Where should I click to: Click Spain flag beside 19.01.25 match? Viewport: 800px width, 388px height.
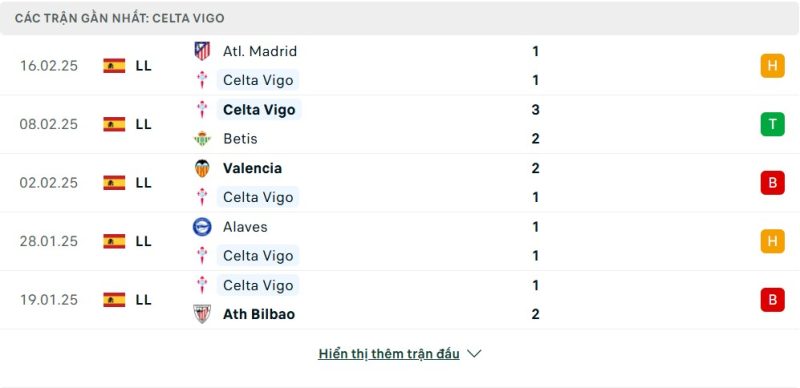[114, 300]
